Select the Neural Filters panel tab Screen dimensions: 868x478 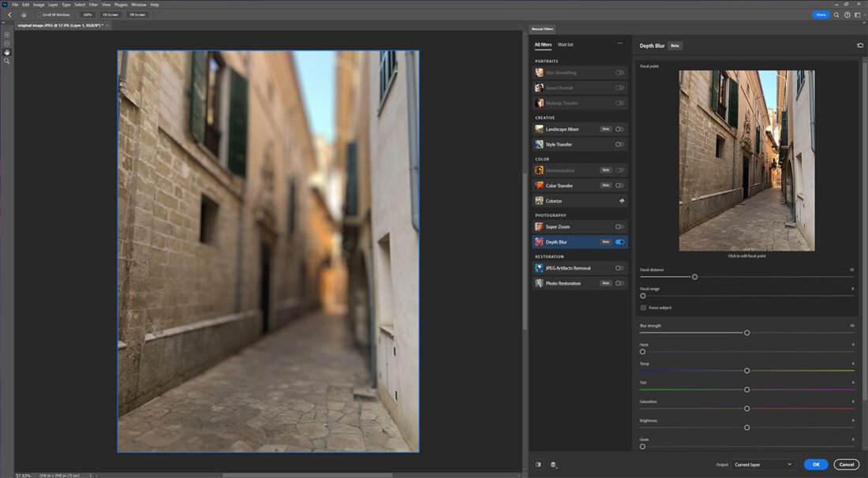click(542, 28)
